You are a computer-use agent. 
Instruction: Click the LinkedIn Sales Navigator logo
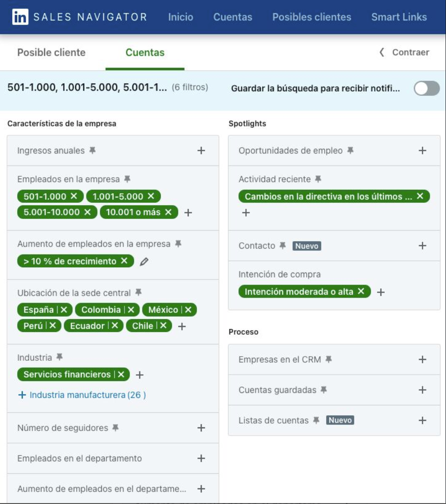tap(79, 17)
